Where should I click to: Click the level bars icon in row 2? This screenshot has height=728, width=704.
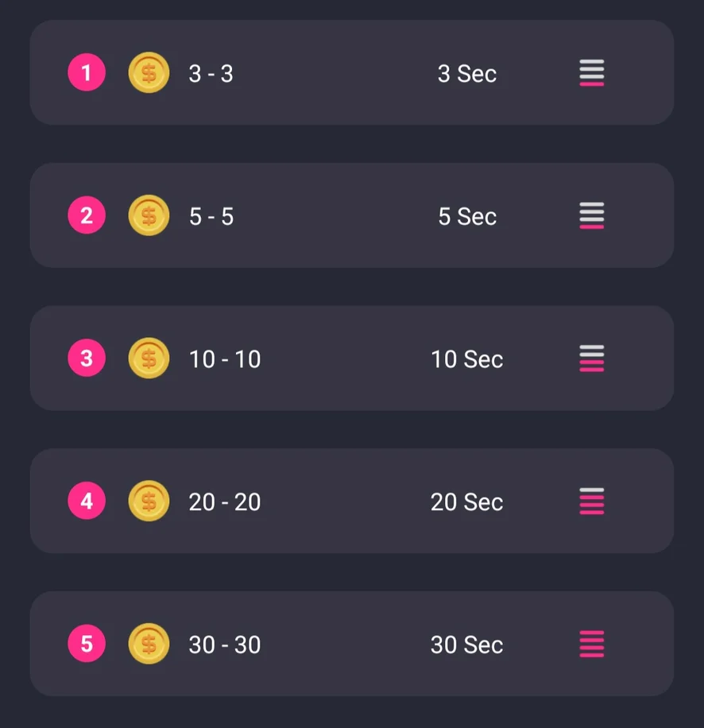[591, 215]
